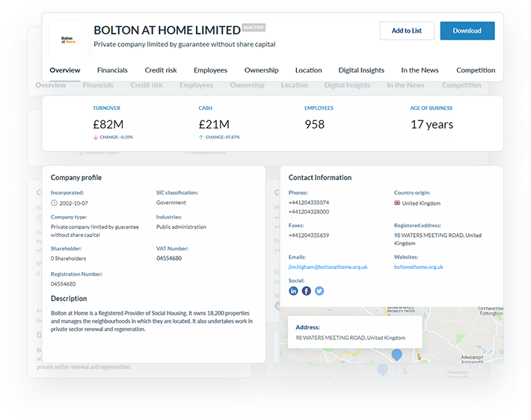Click the Bolton at Home company logo
Viewport: 531px width, 420px height.
coord(68,40)
